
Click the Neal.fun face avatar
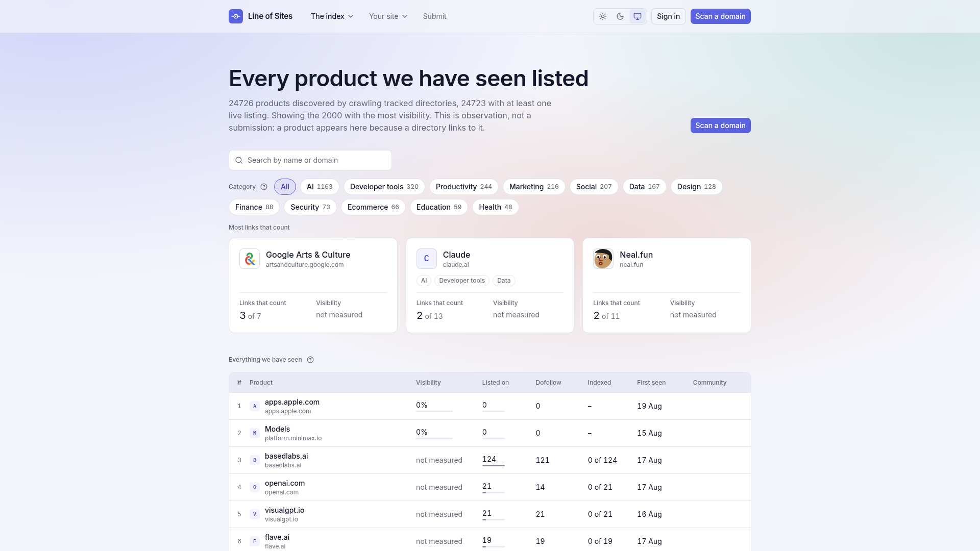603,259
